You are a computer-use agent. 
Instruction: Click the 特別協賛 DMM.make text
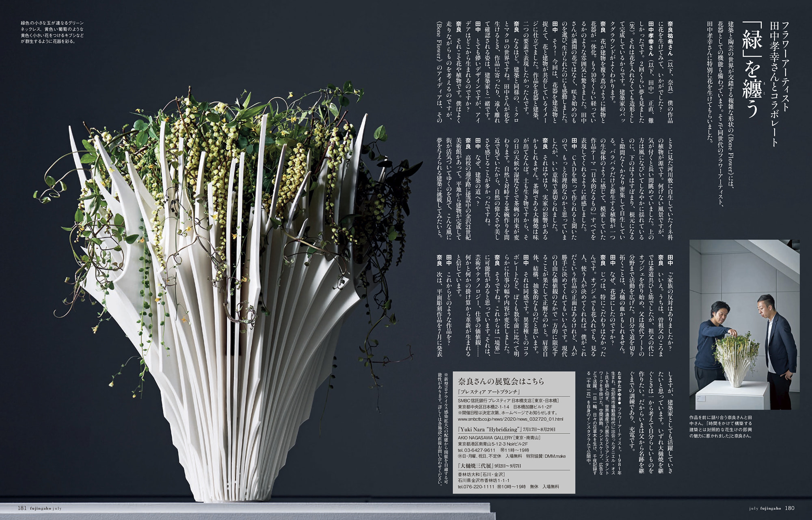[x=545, y=456]
